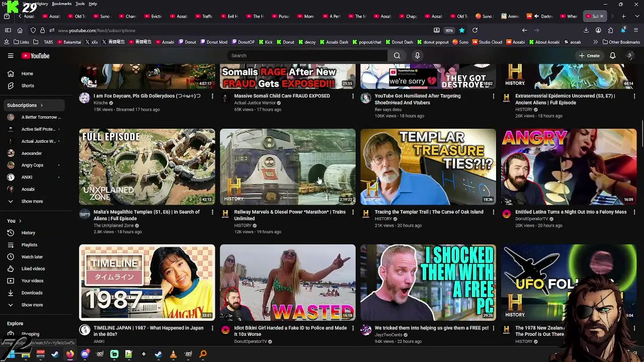Click the youtube.com address bar
Image resolution: width=644 pixels, height=362 pixels.
242,31
